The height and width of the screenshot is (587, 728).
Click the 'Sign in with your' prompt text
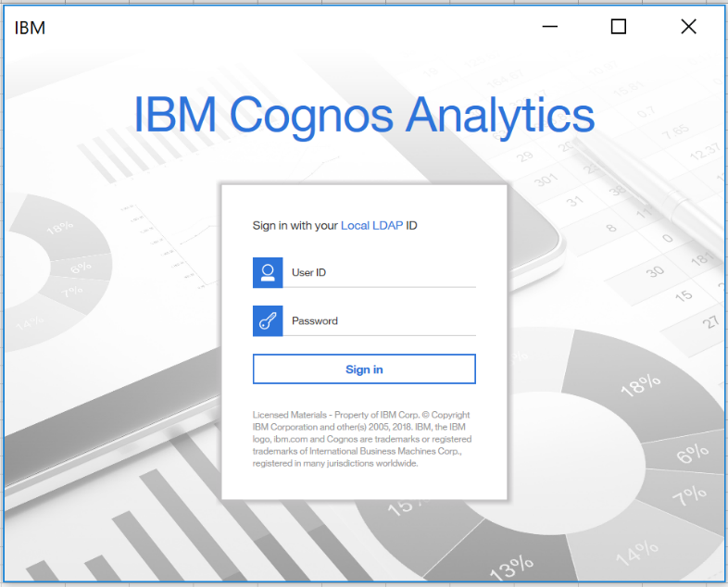coord(295,225)
